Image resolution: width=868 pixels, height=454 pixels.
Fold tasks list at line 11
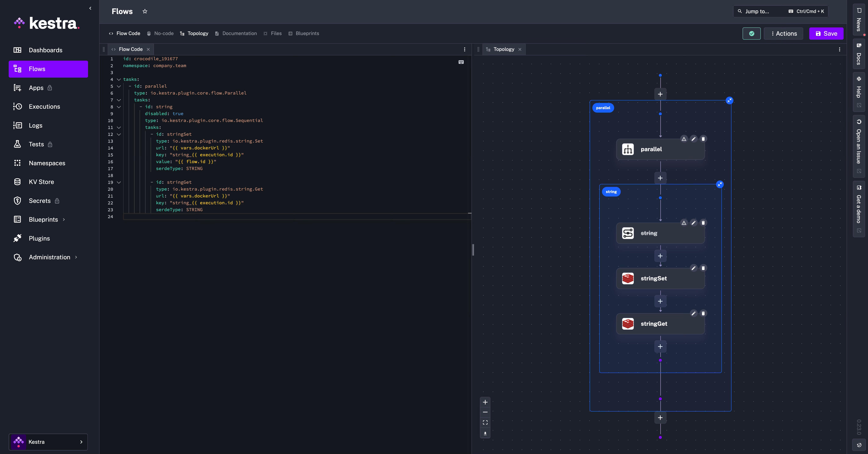tap(119, 128)
